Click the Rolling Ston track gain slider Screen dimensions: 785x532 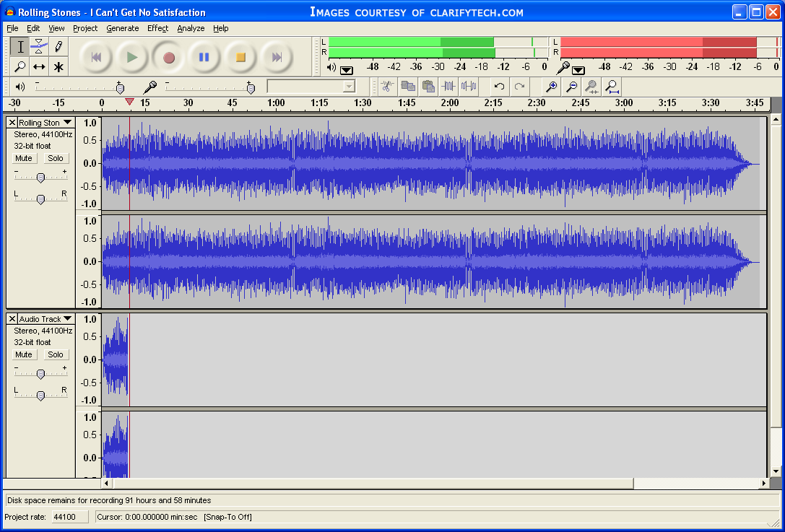(x=40, y=178)
